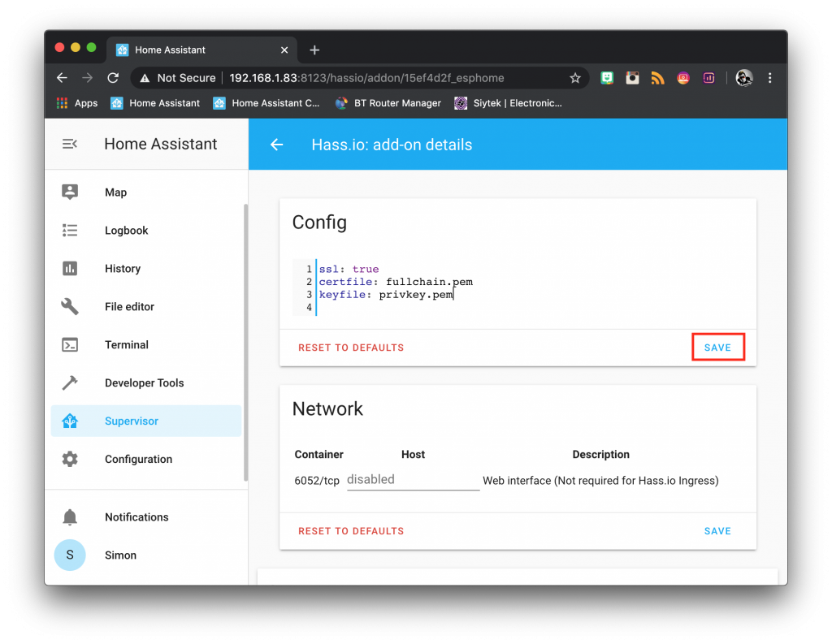Close the Home Assistant tab

(284, 50)
